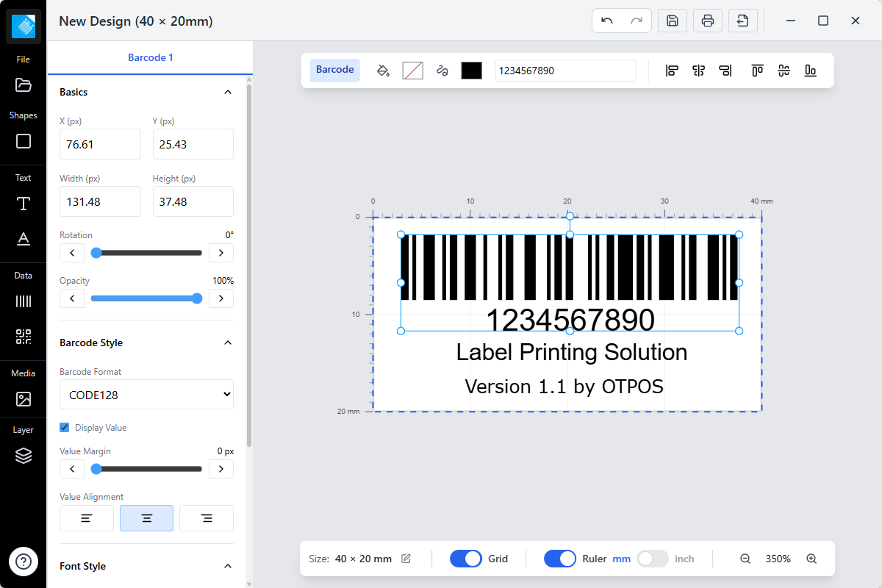Click the Rotation slider track

[x=146, y=253]
